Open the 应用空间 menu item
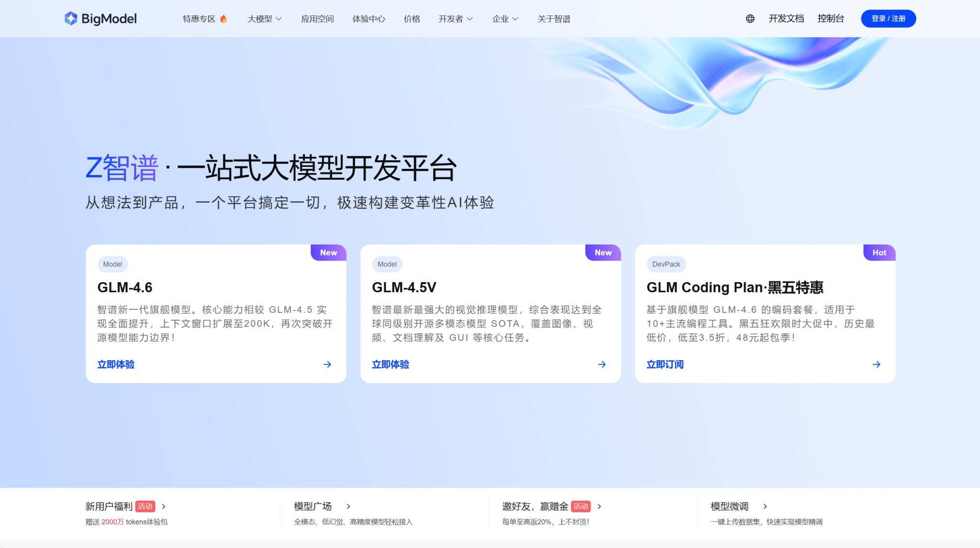Viewport: 980px width, 548px height. 317,19
